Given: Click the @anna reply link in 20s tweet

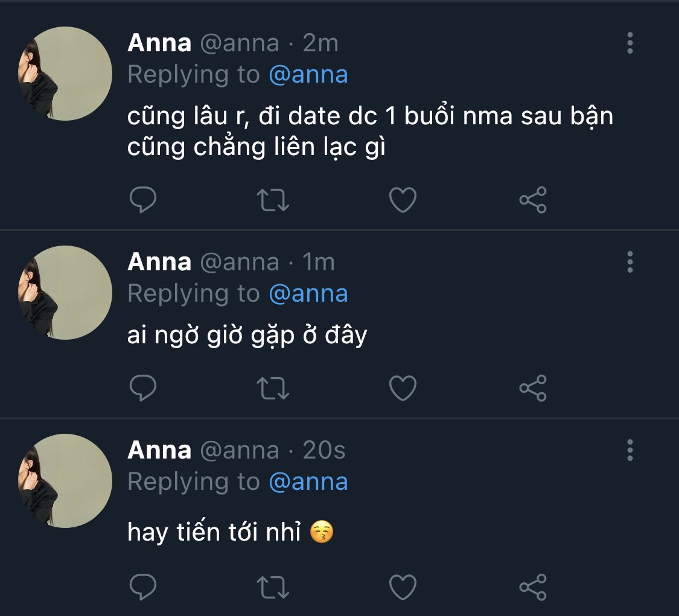Looking at the screenshot, I should coord(308,481).
